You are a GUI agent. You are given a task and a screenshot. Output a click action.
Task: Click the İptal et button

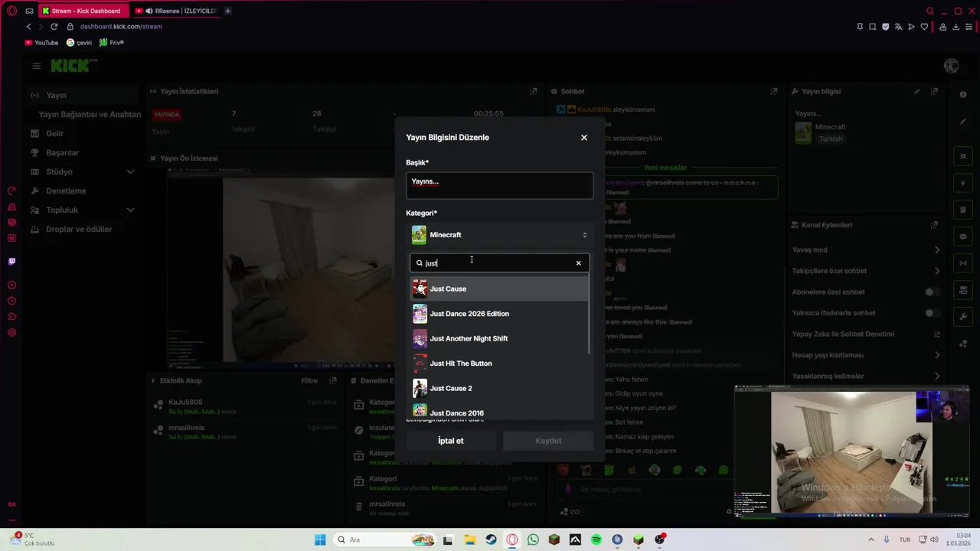(451, 441)
